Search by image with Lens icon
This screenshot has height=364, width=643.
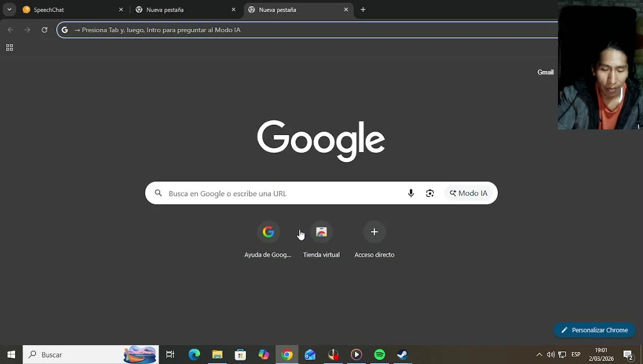430,193
